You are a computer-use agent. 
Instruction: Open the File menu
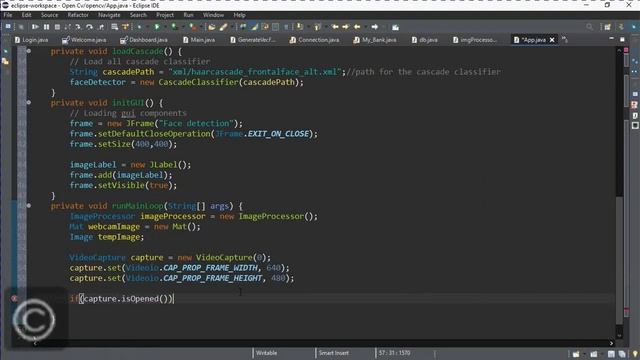click(8, 15)
